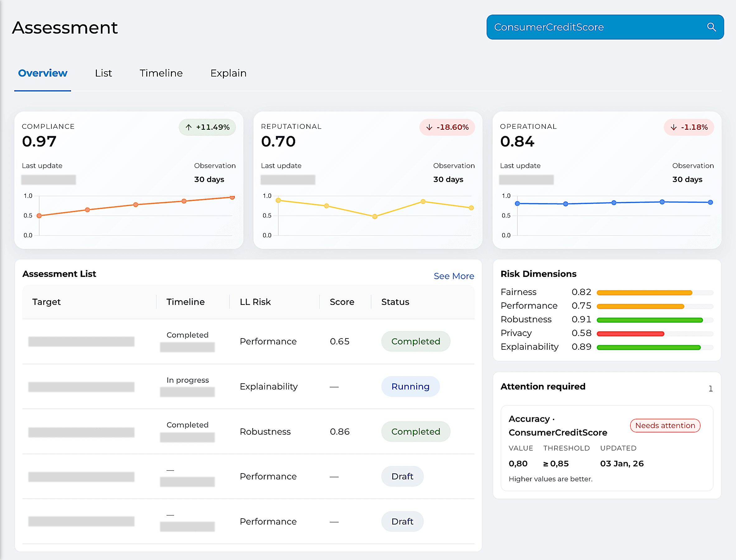The image size is (736, 560).
Task: Select the Completed badge for Performance assessment
Action: [x=416, y=341]
